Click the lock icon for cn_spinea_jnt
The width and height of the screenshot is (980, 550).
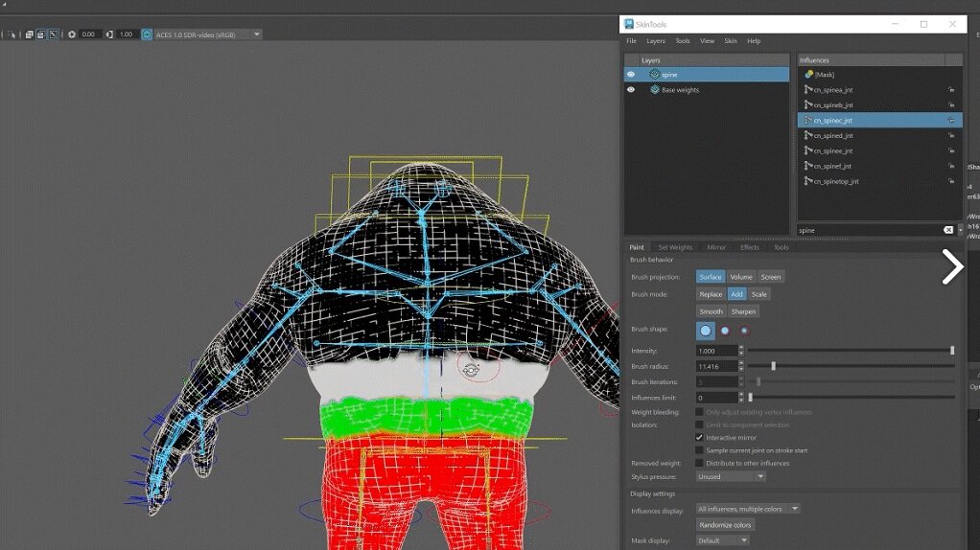tap(950, 90)
